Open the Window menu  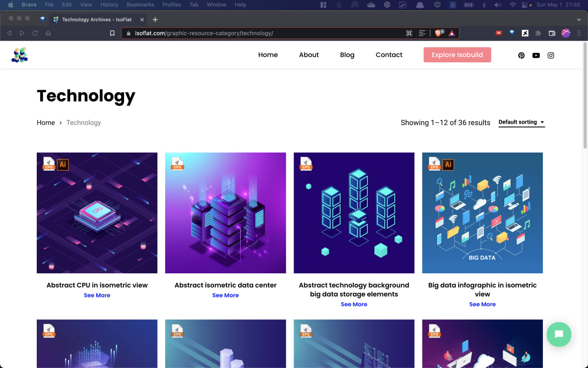pyautogui.click(x=217, y=5)
